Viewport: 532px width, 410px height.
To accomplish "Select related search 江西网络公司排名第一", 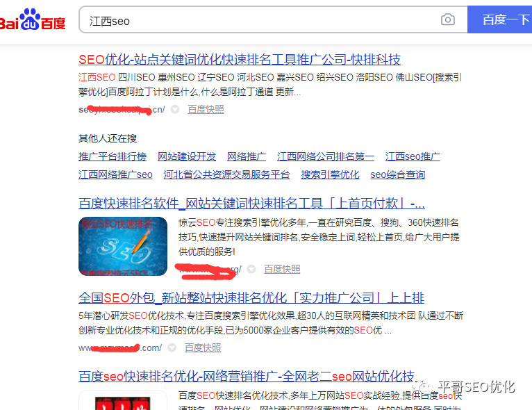I will coord(325,156).
